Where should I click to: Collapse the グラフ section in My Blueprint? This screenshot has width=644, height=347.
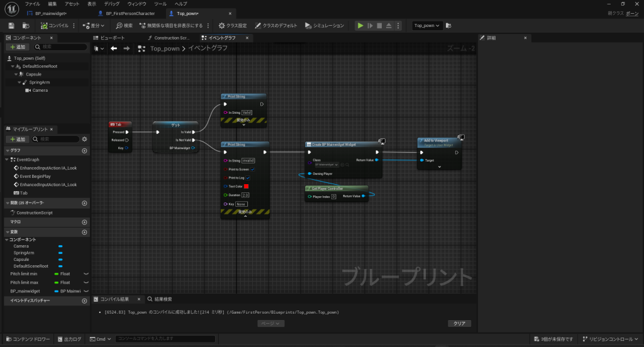[x=7, y=151]
